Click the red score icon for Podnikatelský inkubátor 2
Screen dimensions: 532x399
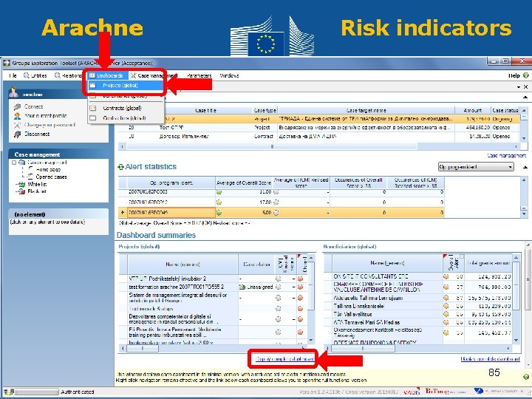tap(300, 279)
